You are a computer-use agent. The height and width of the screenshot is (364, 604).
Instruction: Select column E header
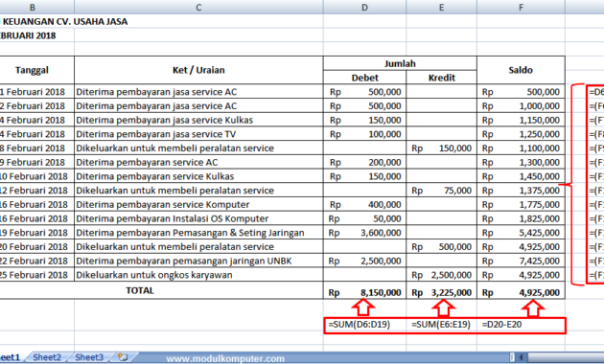(x=441, y=8)
